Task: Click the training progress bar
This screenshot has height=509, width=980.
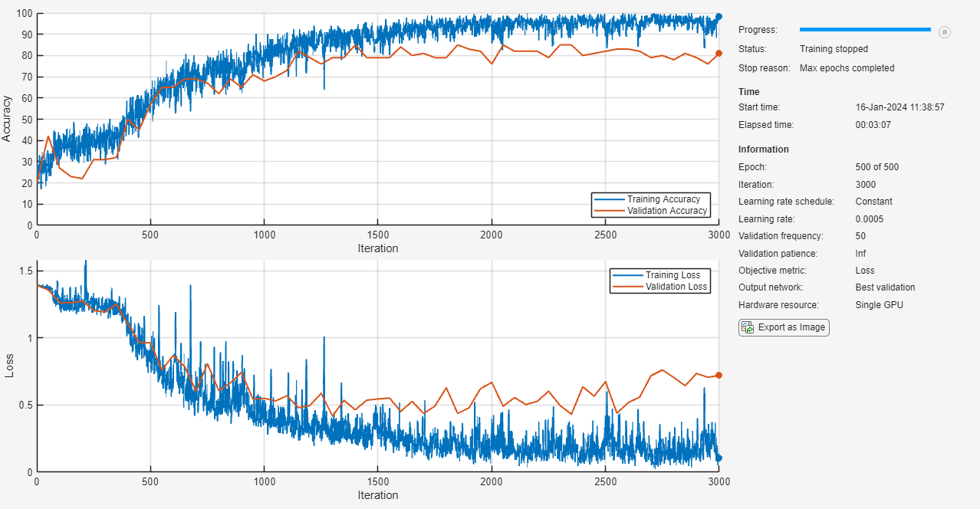Action: (864, 30)
